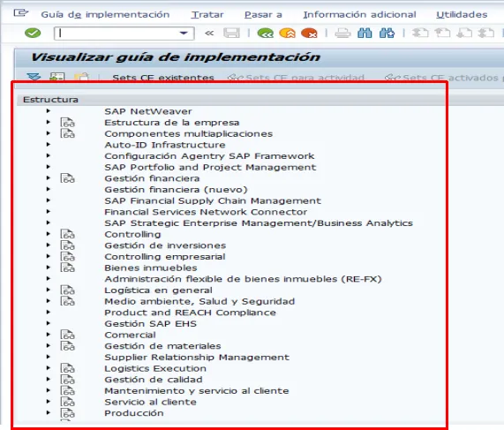Click the First Page icon

(420, 34)
